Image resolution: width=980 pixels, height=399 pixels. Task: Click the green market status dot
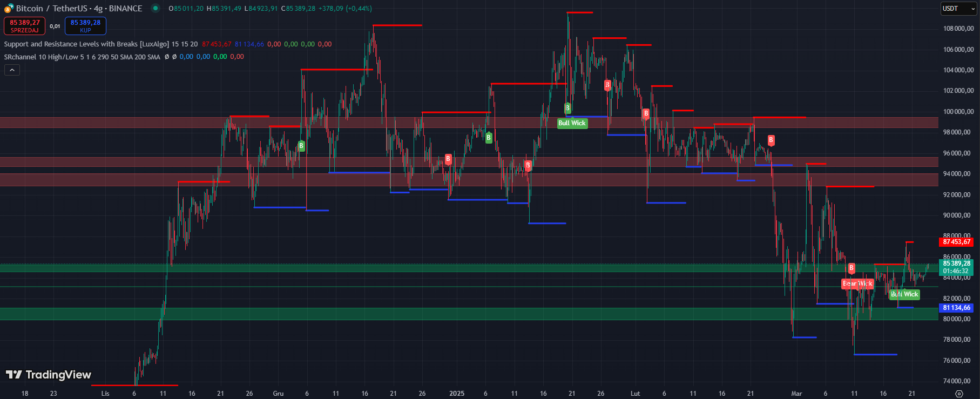(x=156, y=8)
